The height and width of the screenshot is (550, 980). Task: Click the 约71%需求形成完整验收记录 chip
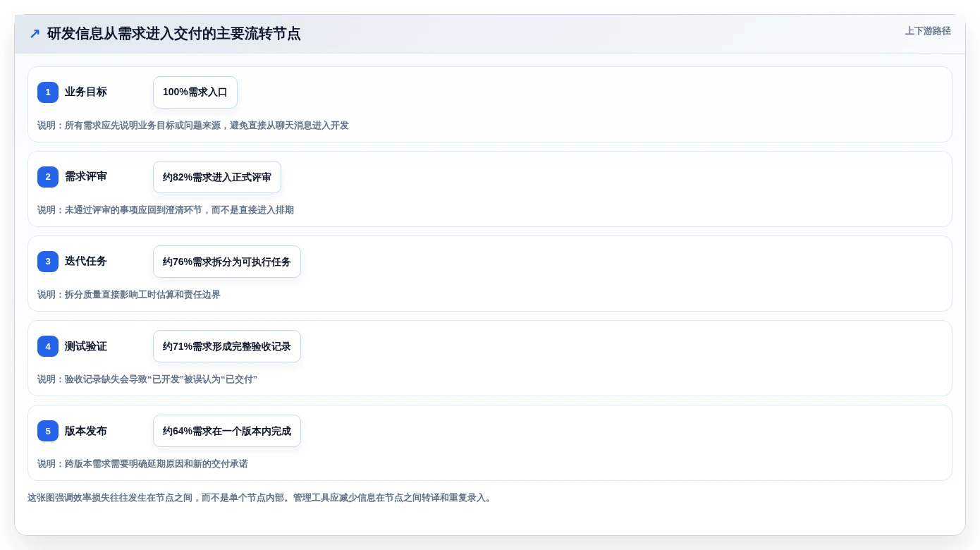tap(227, 346)
